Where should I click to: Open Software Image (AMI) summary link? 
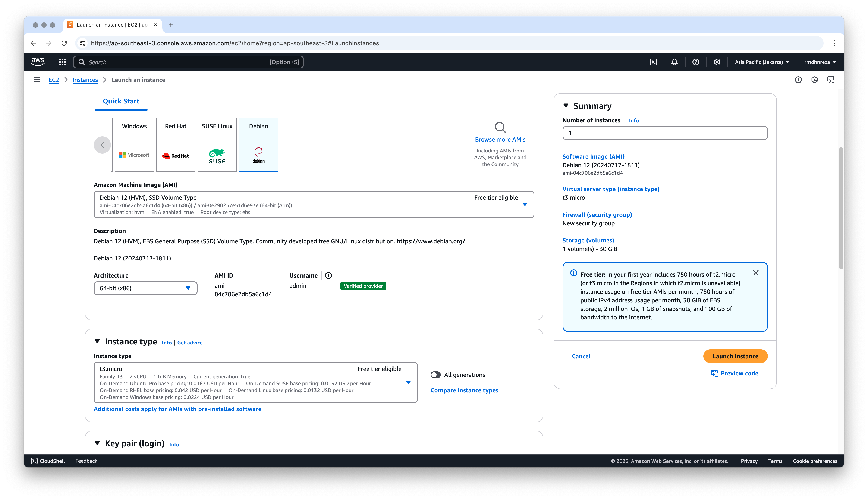[593, 157]
